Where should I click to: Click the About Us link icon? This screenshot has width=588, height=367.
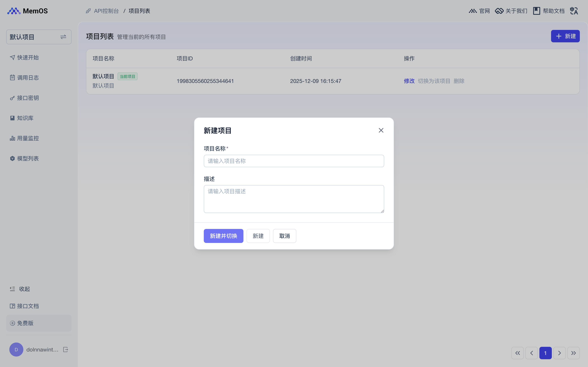499,11
